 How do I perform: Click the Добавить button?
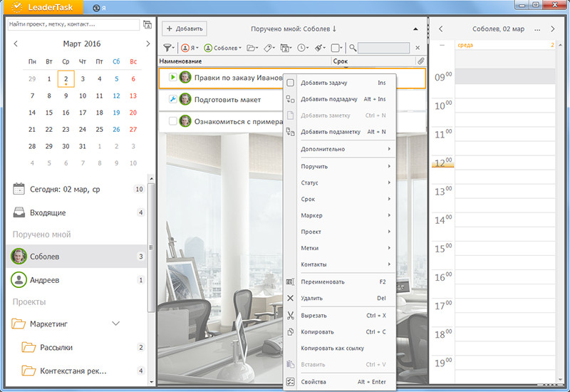coord(185,29)
